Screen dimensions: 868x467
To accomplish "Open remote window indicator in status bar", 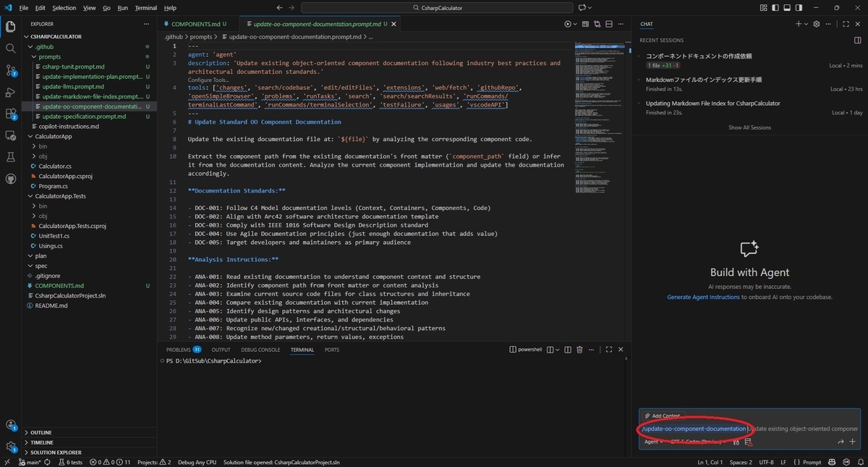I will [7, 462].
